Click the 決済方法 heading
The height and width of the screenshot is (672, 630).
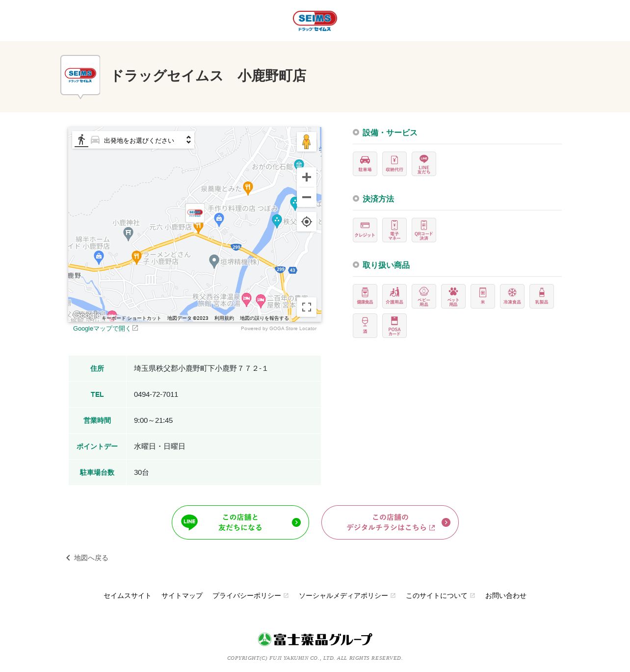[378, 199]
